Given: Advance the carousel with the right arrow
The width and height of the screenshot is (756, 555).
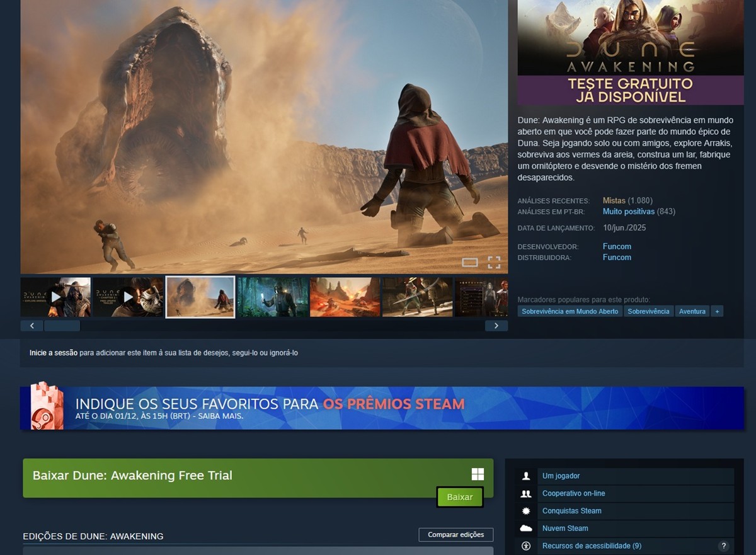Looking at the screenshot, I should [496, 325].
